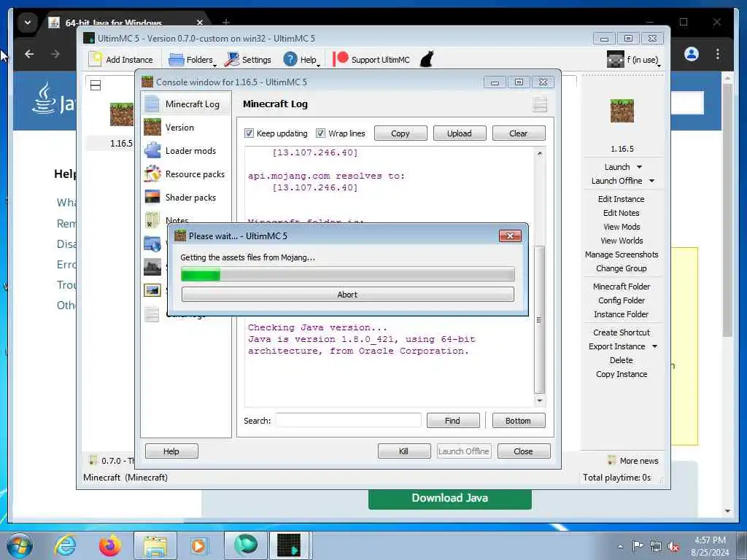Click the log page icon beside the Minecraft Log heading
The width and height of the screenshot is (747, 560).
[539, 104]
